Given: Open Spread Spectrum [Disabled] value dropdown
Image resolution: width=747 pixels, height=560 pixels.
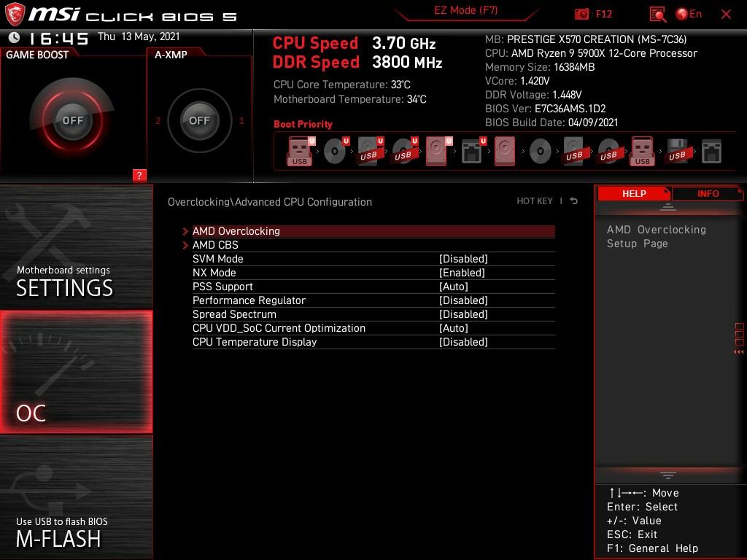Looking at the screenshot, I should 463,314.
